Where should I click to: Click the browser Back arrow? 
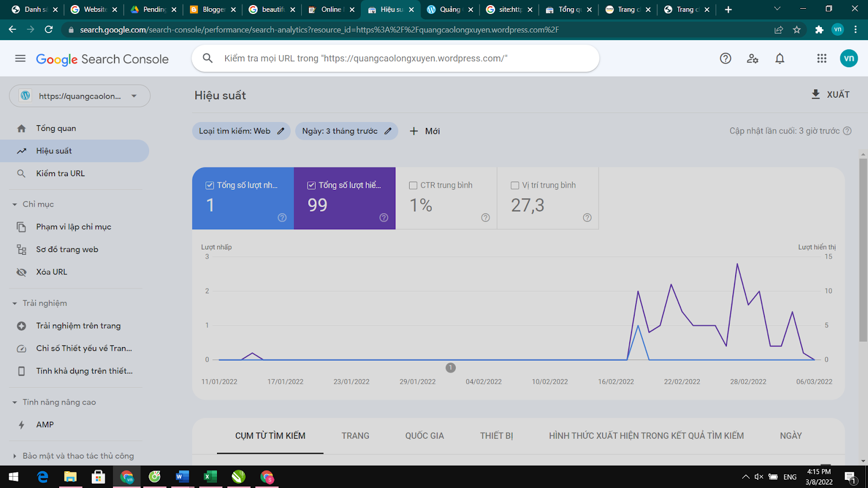(x=12, y=29)
